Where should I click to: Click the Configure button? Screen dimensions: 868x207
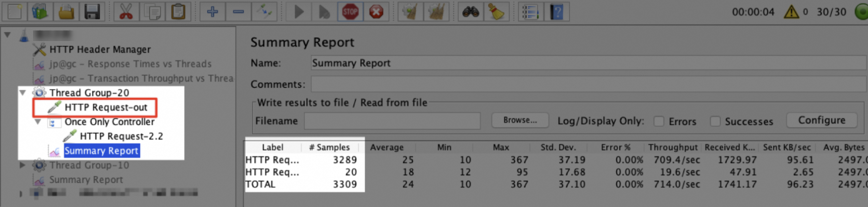(x=821, y=120)
